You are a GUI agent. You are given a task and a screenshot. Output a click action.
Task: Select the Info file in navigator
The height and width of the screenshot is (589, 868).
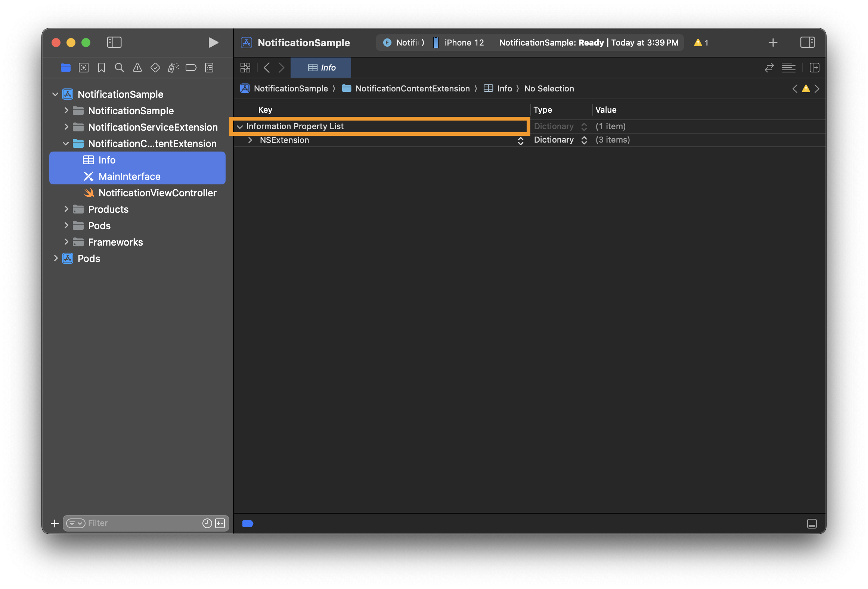pos(137,160)
